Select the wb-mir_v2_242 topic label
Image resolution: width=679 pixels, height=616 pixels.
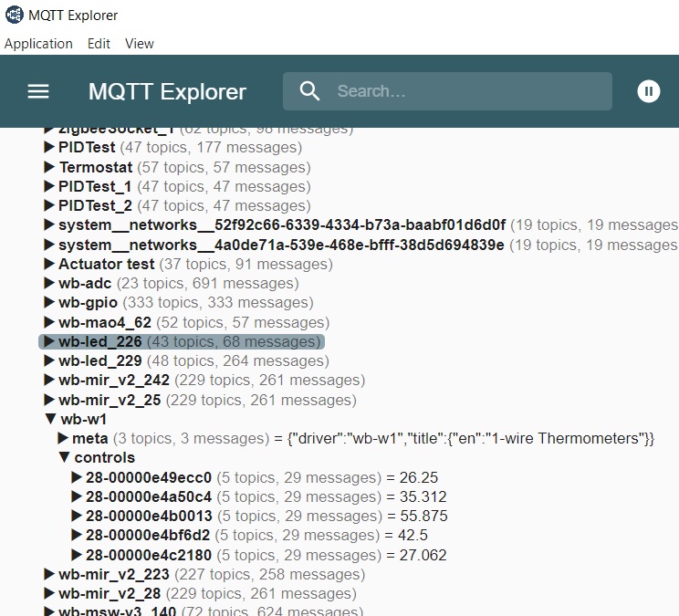pos(114,380)
